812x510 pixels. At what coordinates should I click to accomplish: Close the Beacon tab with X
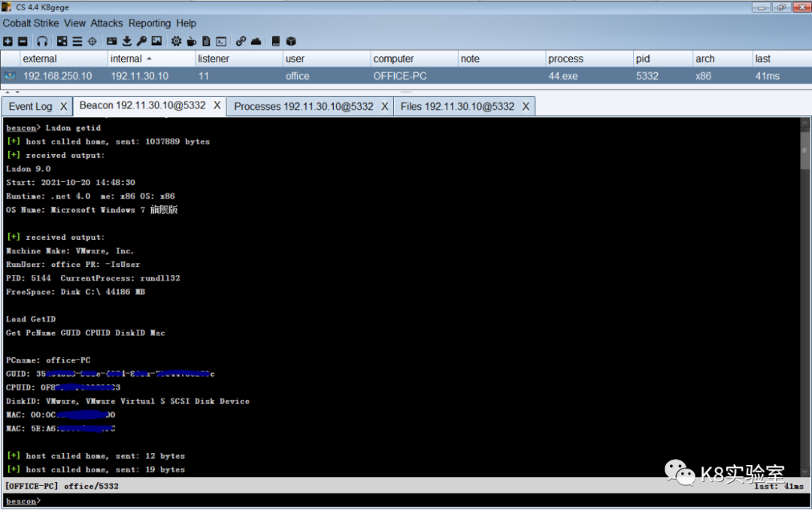(217, 105)
